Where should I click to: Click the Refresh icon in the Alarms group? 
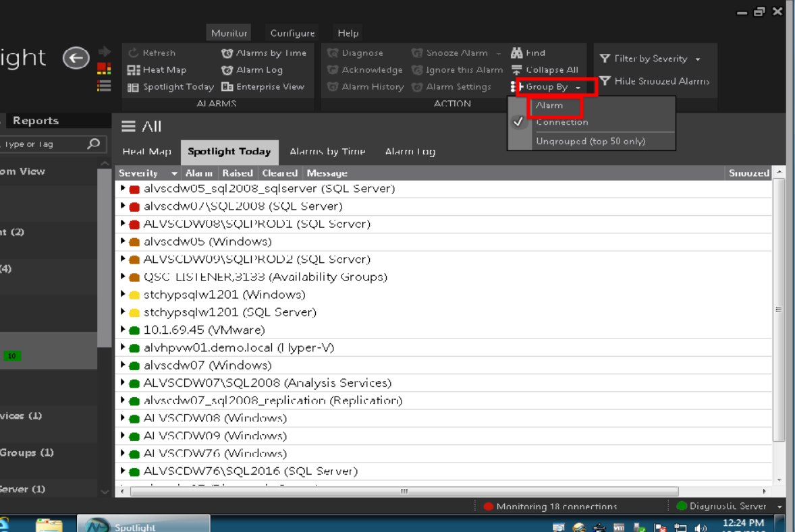pos(134,53)
